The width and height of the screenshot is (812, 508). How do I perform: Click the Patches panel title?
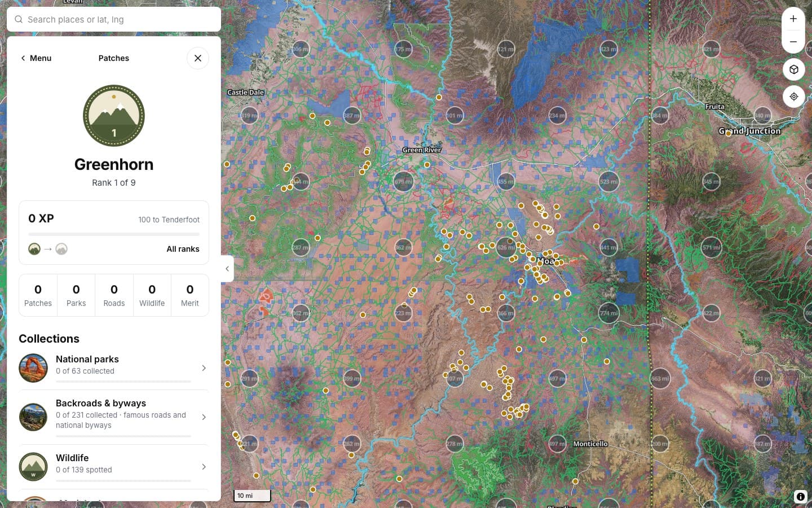point(114,58)
